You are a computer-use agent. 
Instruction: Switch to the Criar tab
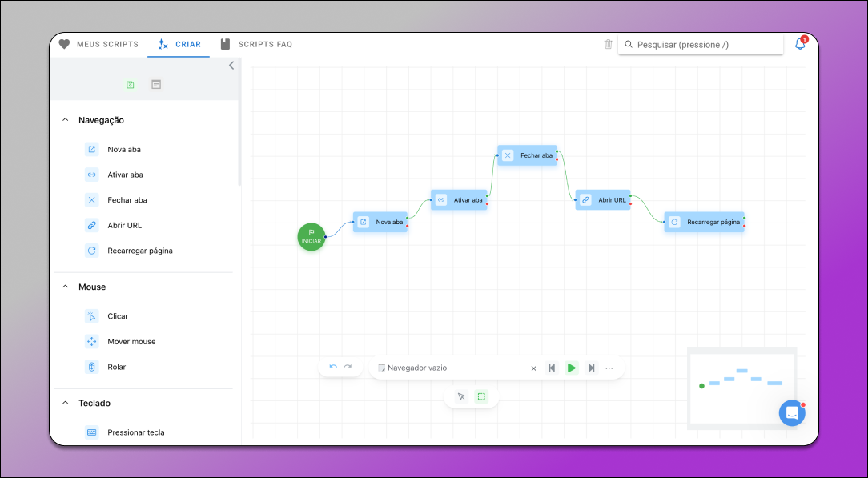pos(179,44)
